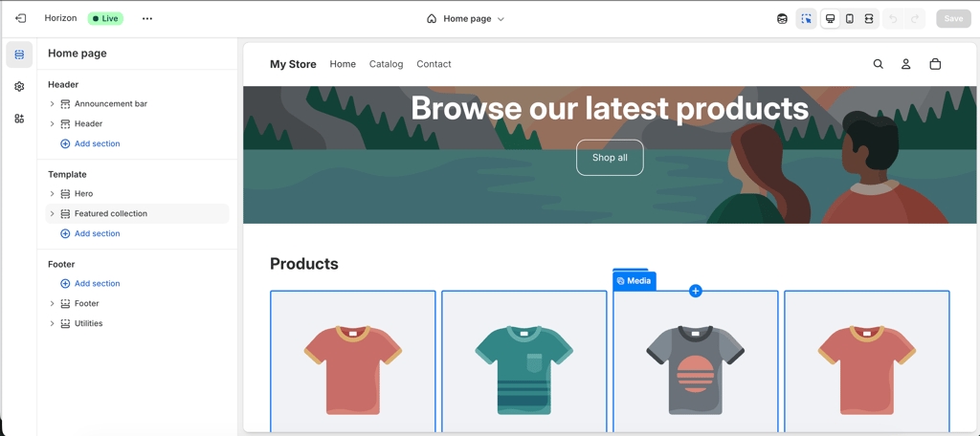
Task: Click the blue Media block label
Action: [635, 281]
